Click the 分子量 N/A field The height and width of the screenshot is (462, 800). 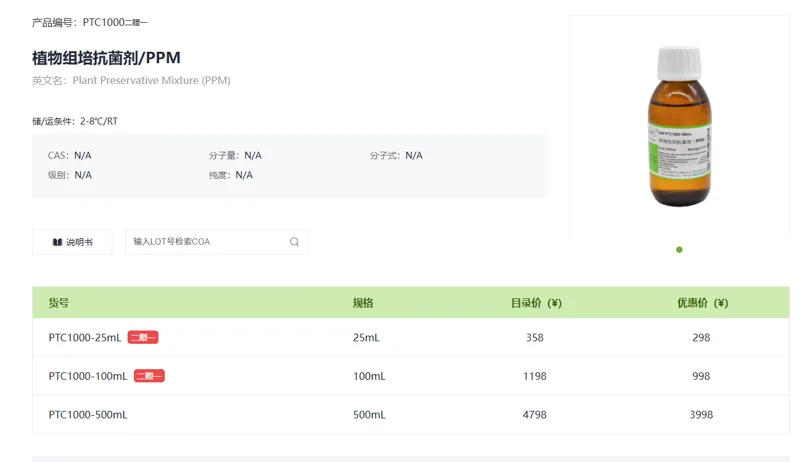click(235, 156)
